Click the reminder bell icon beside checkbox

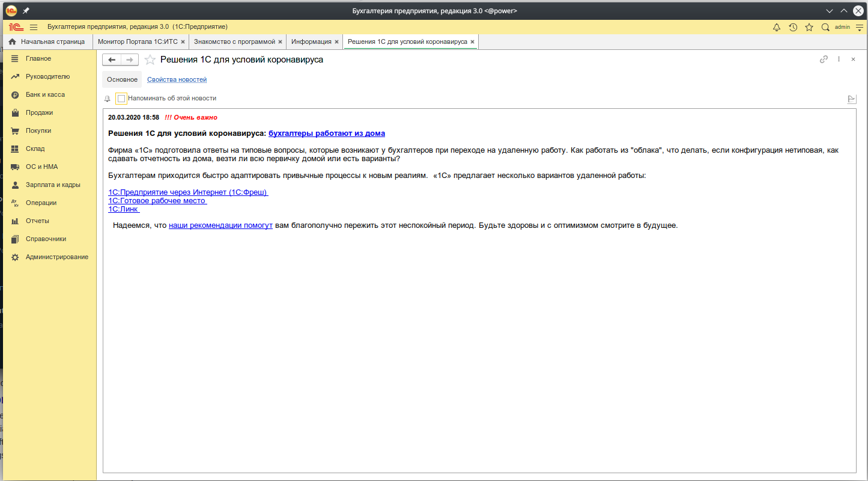(108, 99)
